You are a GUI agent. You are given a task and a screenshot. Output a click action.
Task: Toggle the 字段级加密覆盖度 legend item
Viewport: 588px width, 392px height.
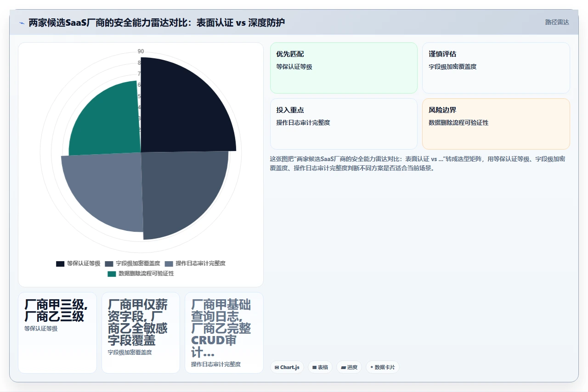point(132,263)
